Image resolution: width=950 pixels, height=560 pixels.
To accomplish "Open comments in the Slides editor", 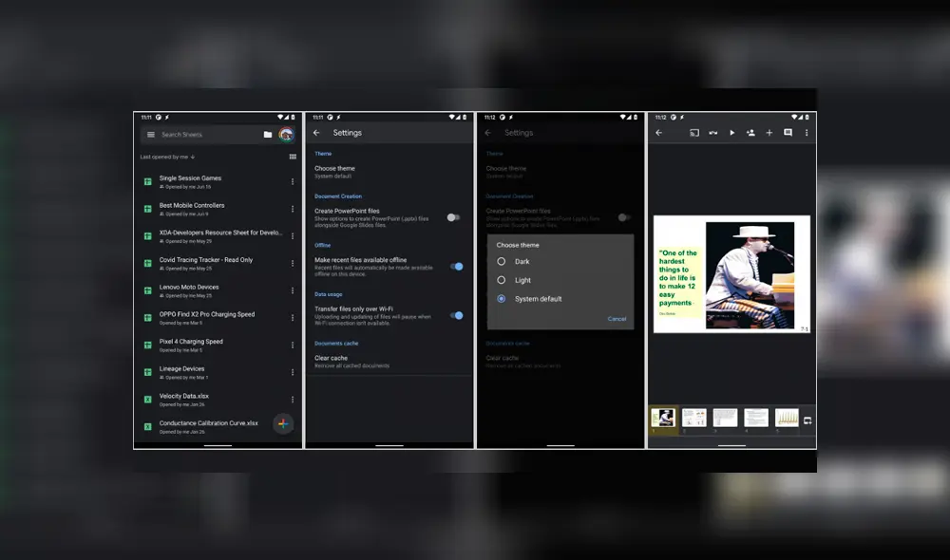I will point(788,133).
